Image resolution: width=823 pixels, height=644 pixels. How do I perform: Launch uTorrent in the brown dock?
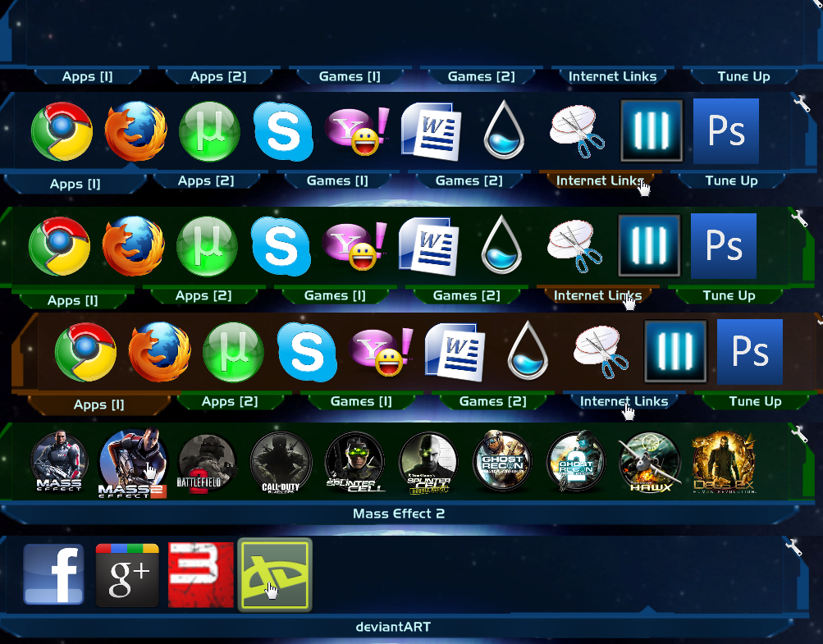tap(233, 353)
